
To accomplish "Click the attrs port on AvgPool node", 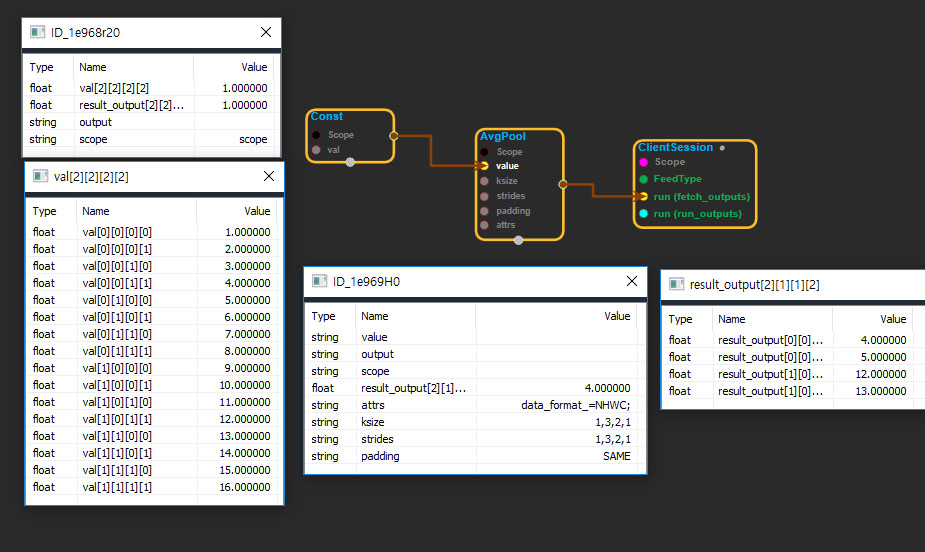I will (x=485, y=226).
